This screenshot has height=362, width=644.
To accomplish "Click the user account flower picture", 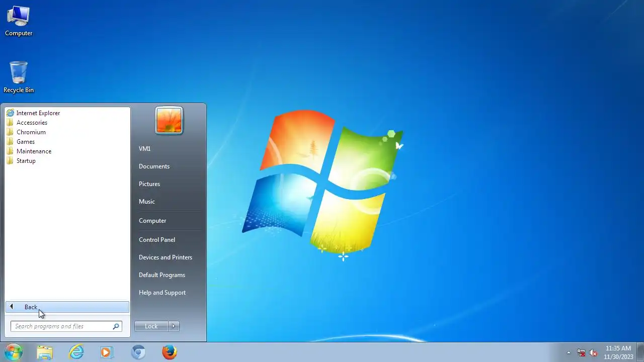I will click(x=169, y=121).
